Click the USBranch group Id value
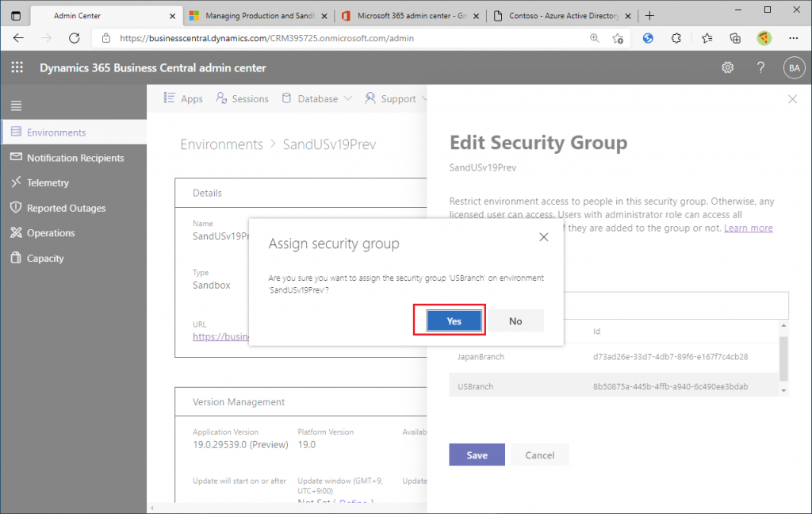Screen dimensions: 812x514 tap(670, 386)
